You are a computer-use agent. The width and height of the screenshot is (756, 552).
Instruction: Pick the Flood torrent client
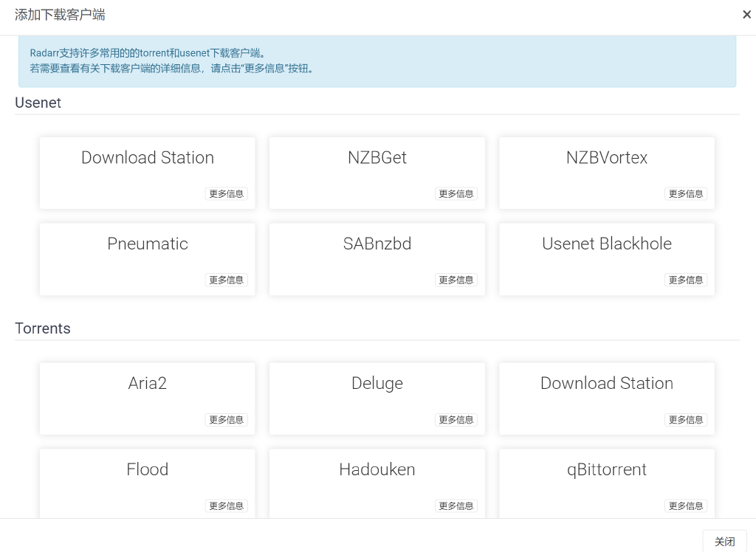click(x=148, y=483)
